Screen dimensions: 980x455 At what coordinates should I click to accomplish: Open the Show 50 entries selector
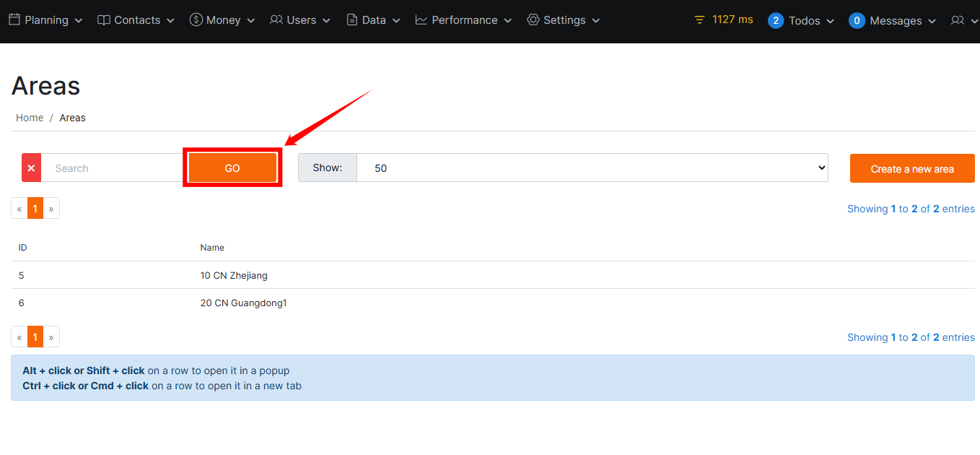[592, 168]
